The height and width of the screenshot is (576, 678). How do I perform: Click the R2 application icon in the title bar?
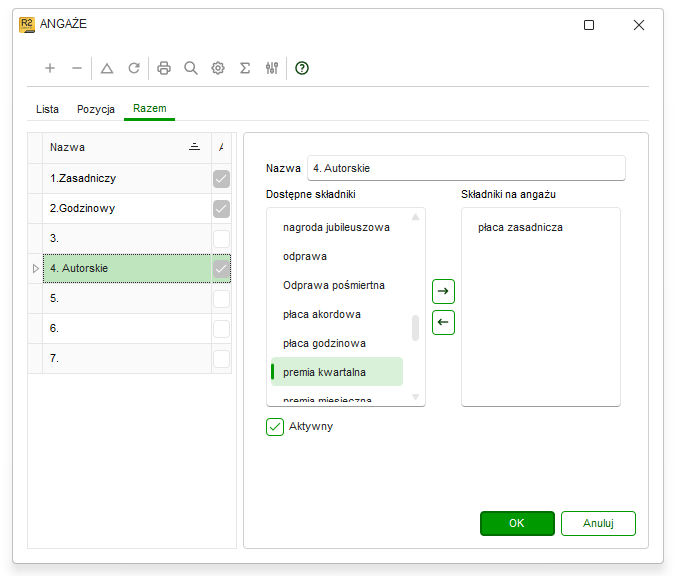(x=27, y=25)
